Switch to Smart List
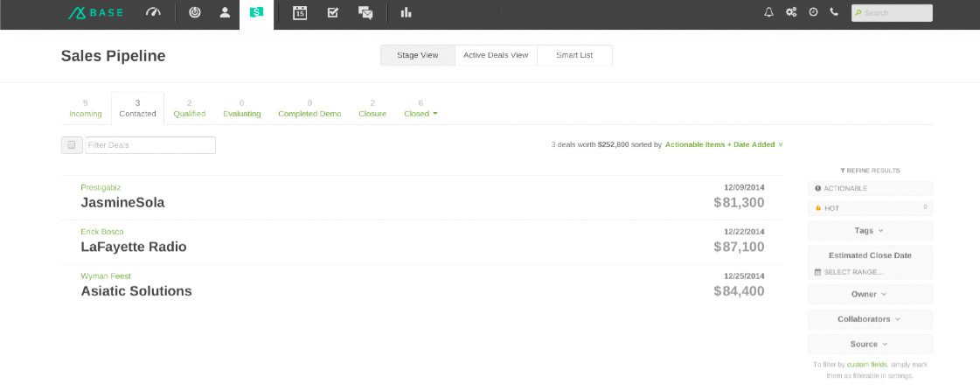The image size is (980, 391). point(574,55)
